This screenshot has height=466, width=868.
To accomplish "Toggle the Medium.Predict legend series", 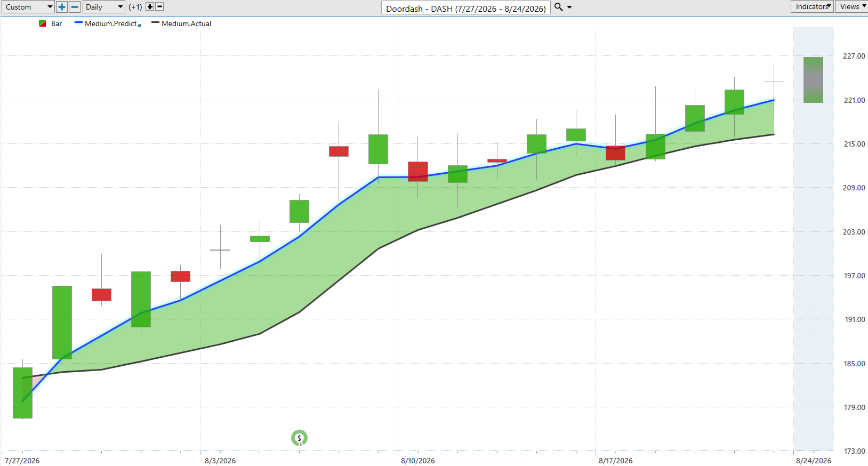I will (111, 23).
